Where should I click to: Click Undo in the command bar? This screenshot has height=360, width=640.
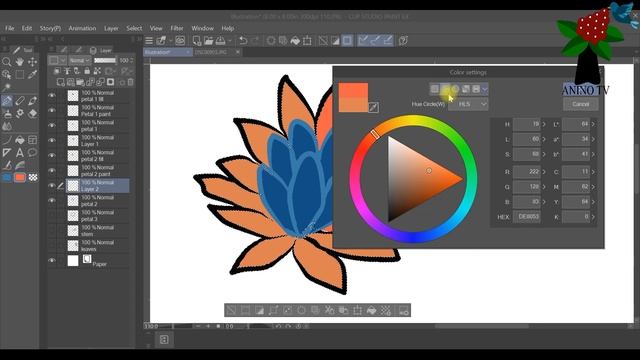(x=243, y=40)
